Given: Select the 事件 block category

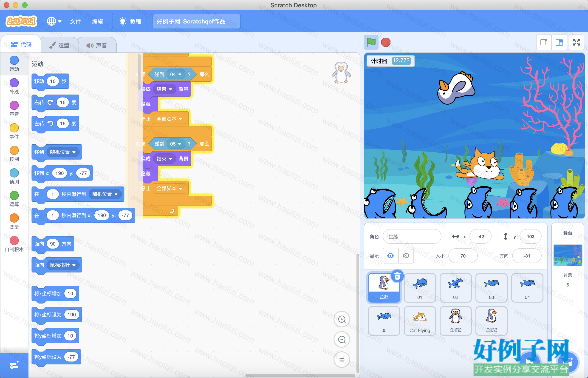Looking at the screenshot, I should coord(14,131).
